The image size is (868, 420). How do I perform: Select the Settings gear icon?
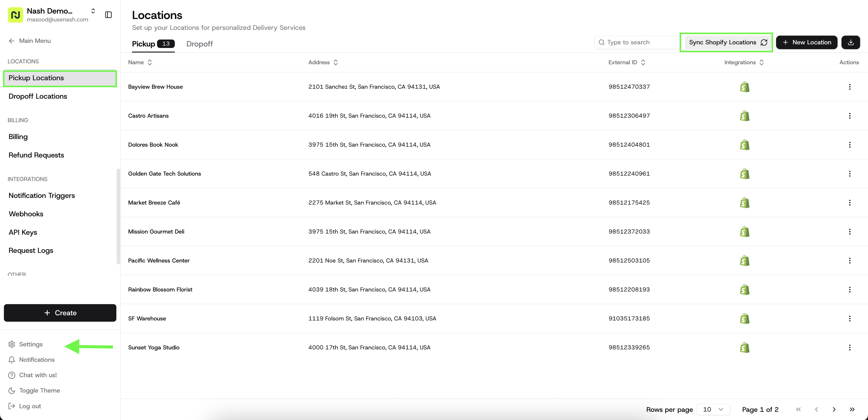coord(12,344)
